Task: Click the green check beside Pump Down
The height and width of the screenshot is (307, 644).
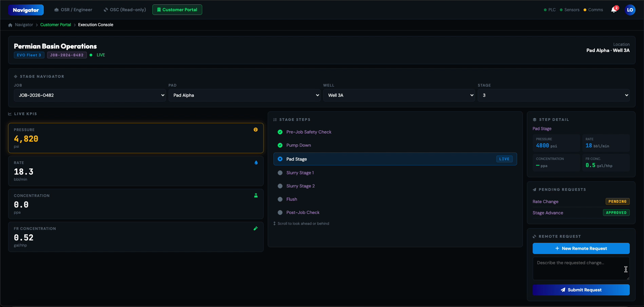Action: point(280,145)
